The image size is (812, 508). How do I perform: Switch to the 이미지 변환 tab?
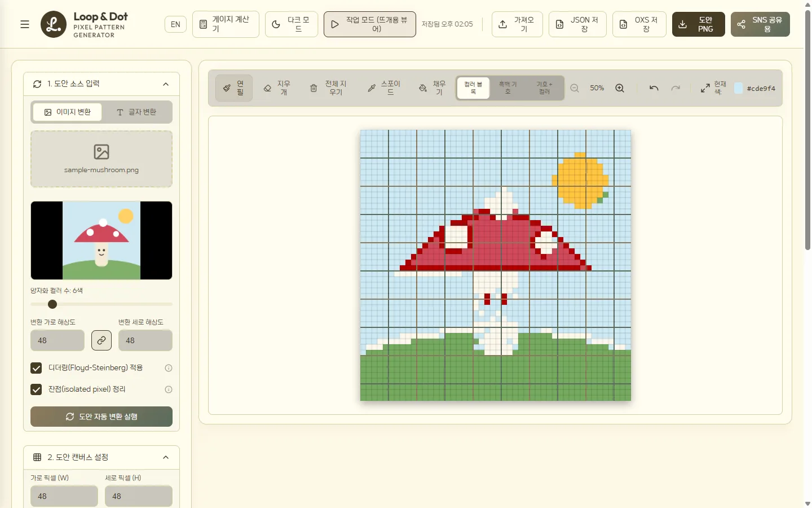pos(68,112)
